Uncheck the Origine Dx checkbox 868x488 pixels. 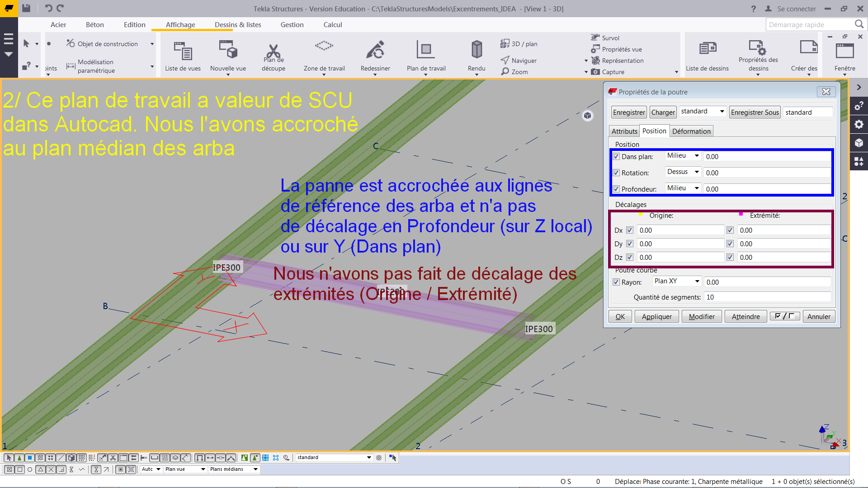630,230
